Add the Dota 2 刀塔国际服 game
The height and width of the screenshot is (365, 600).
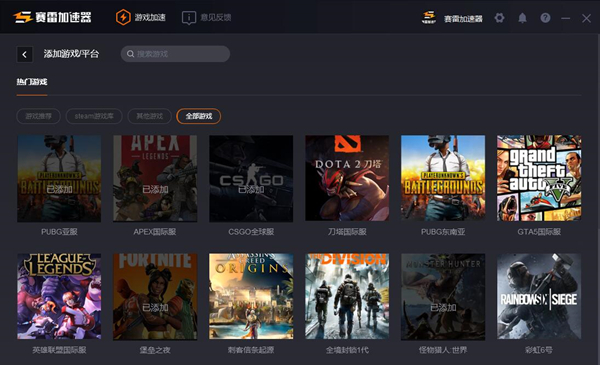[347, 178]
